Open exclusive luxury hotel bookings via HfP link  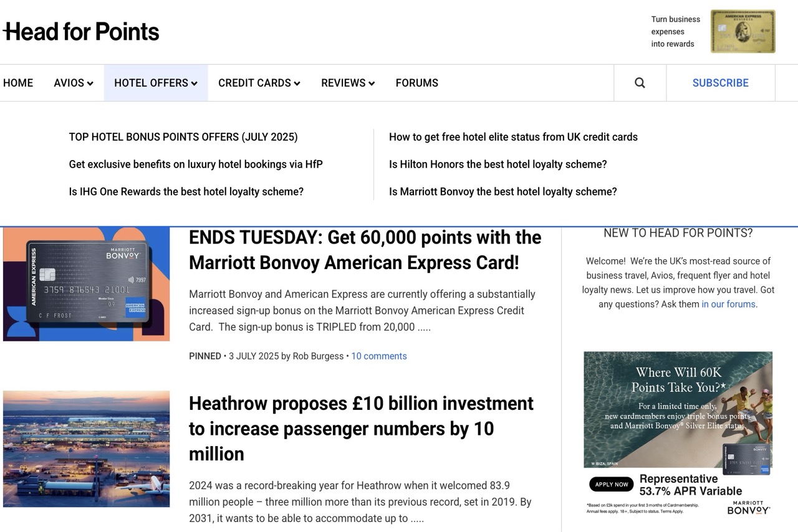pos(196,164)
